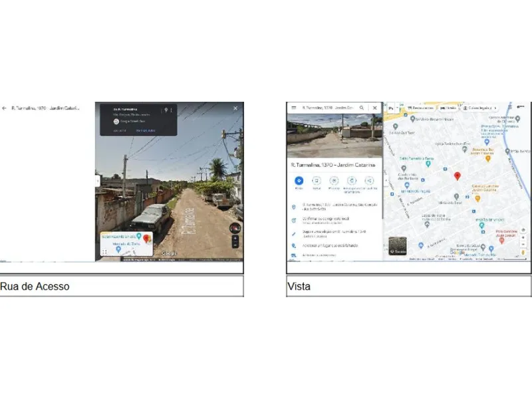
Task: Click the Salvar save button
Action: click(317, 181)
